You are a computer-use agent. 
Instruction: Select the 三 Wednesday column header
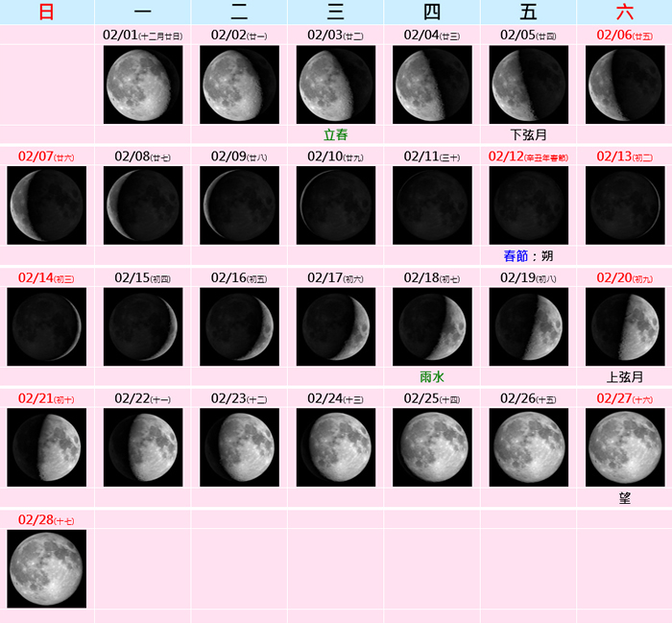click(336, 12)
